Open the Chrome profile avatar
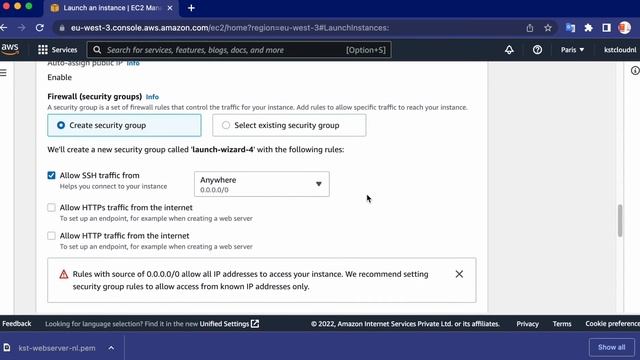This screenshot has width=640, height=360. (x=624, y=28)
